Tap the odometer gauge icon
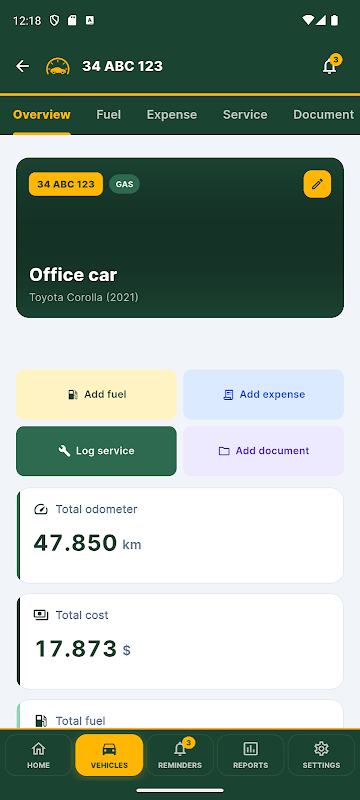Image resolution: width=360 pixels, height=800 pixels. pyautogui.click(x=41, y=509)
